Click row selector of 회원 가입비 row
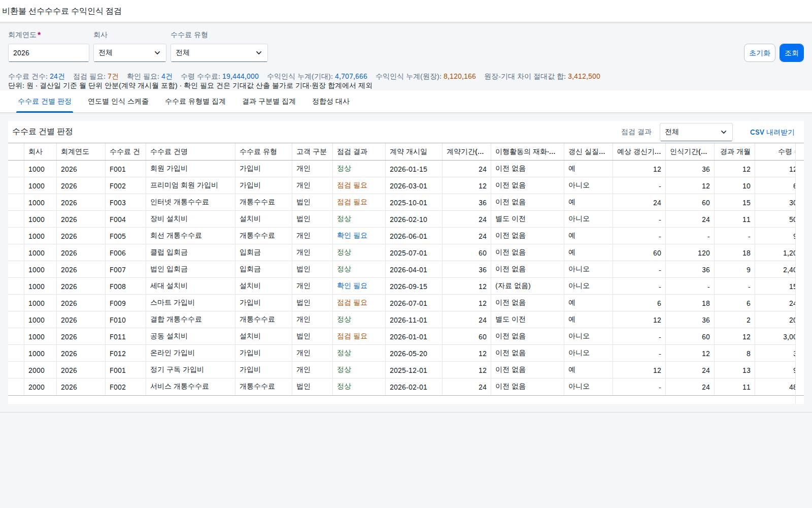The height and width of the screenshot is (508, 812). pyautogui.click(x=16, y=169)
